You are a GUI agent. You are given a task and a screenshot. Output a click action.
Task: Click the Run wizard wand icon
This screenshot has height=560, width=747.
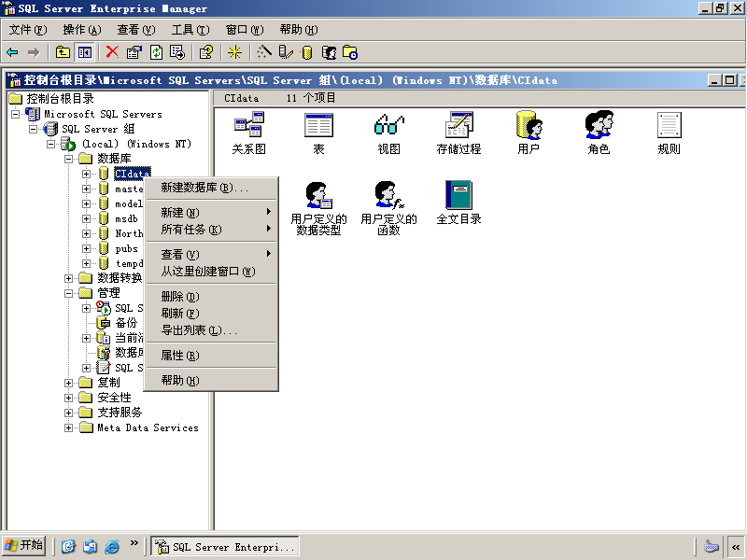pos(264,52)
